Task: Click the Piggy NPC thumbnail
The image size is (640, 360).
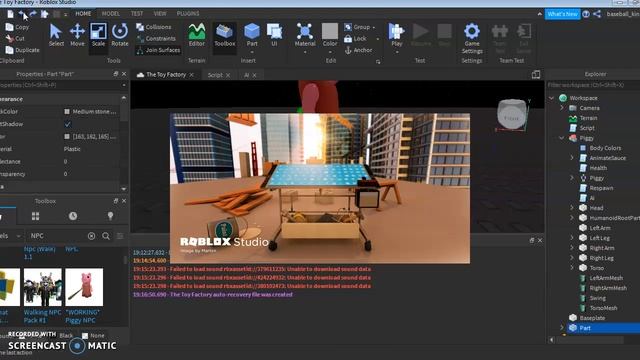Action: point(84,287)
